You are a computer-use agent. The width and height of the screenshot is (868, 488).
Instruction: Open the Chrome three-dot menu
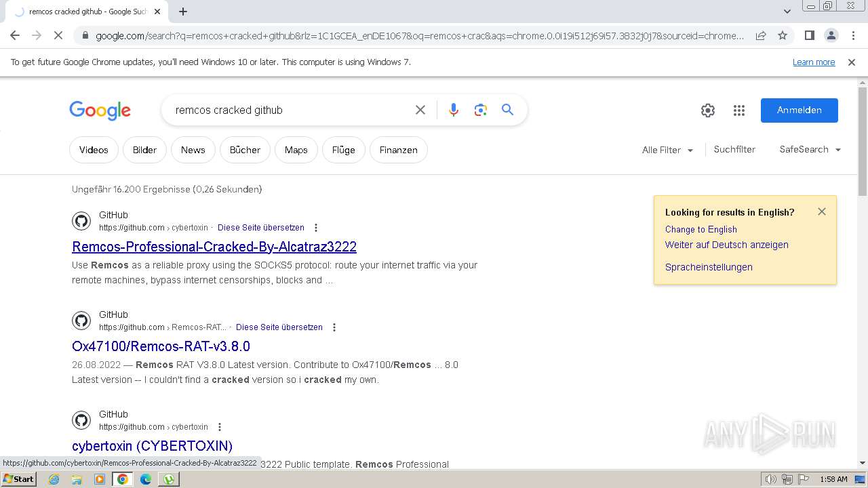(x=853, y=35)
